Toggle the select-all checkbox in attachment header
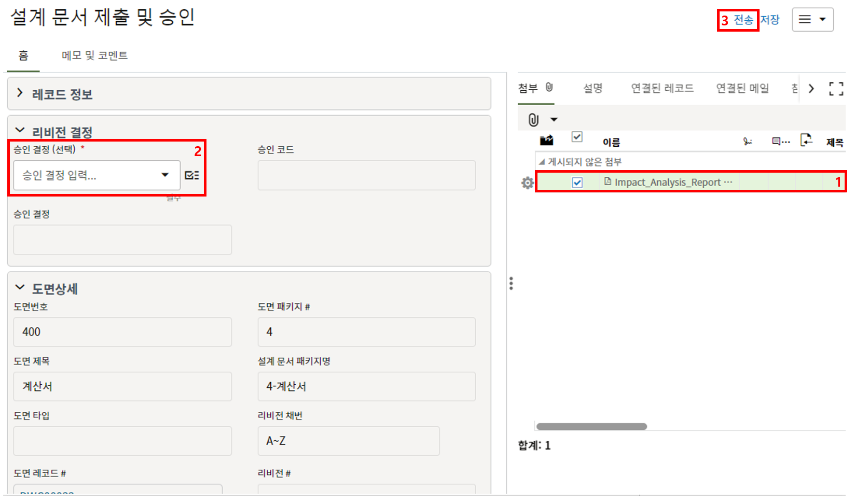The height and width of the screenshot is (504, 855). point(577,137)
